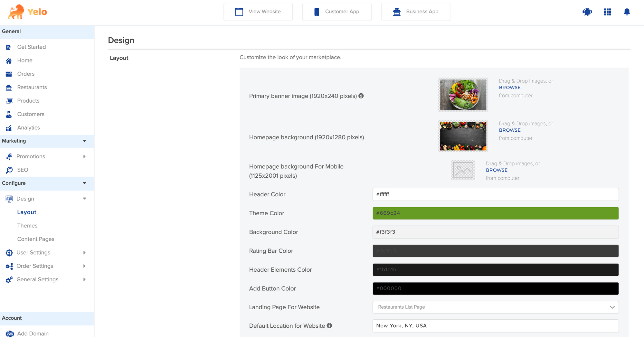Viewport: 644px width, 337px height.
Task: Expand the Order Settings submenu
Action: pyautogui.click(x=84, y=266)
